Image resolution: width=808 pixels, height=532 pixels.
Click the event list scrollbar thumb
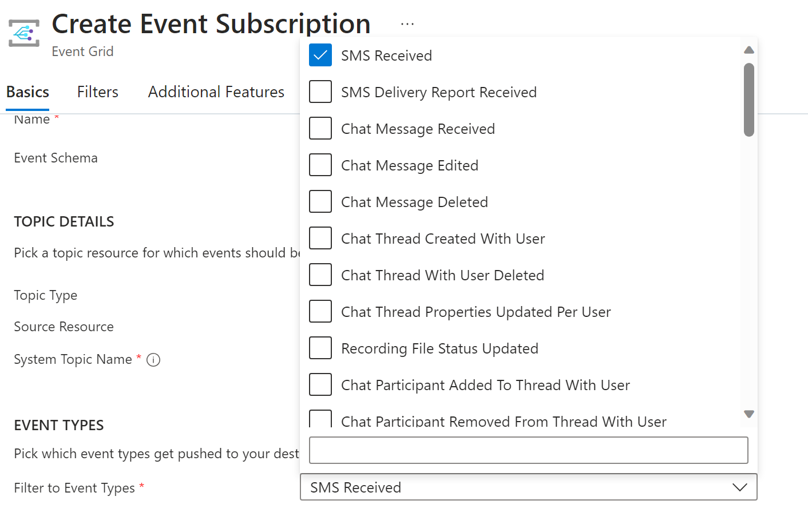[x=748, y=97]
